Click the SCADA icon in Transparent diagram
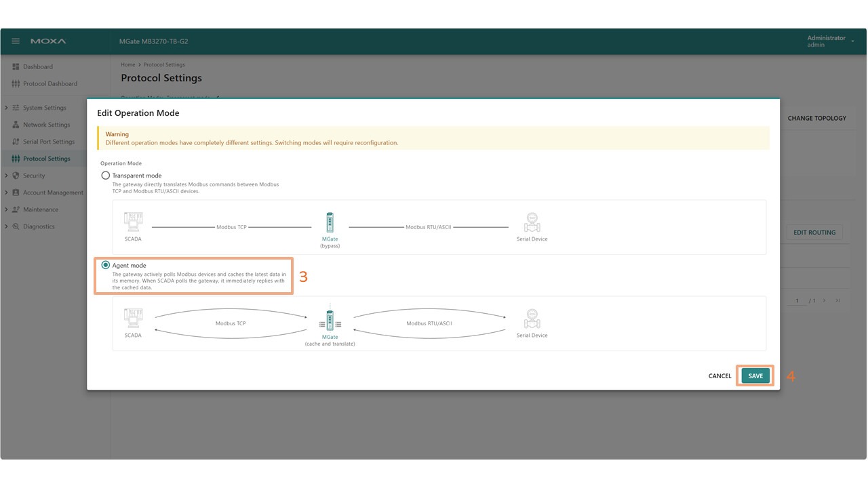 tap(133, 223)
